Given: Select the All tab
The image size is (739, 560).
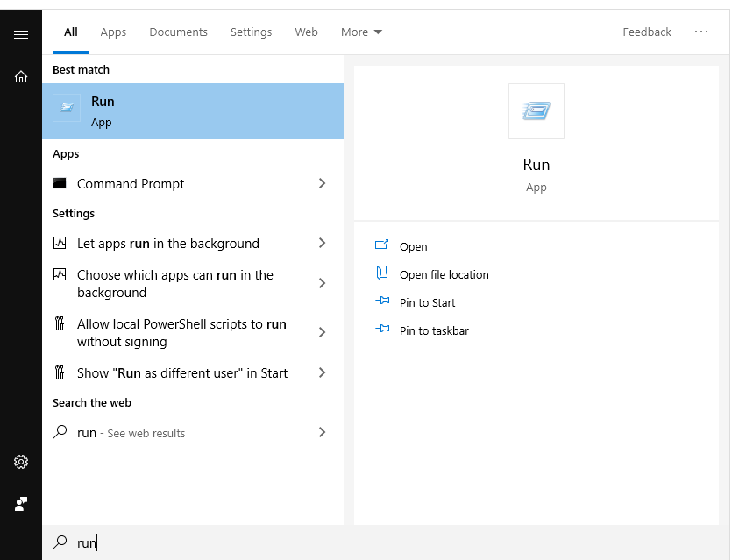Looking at the screenshot, I should (71, 32).
